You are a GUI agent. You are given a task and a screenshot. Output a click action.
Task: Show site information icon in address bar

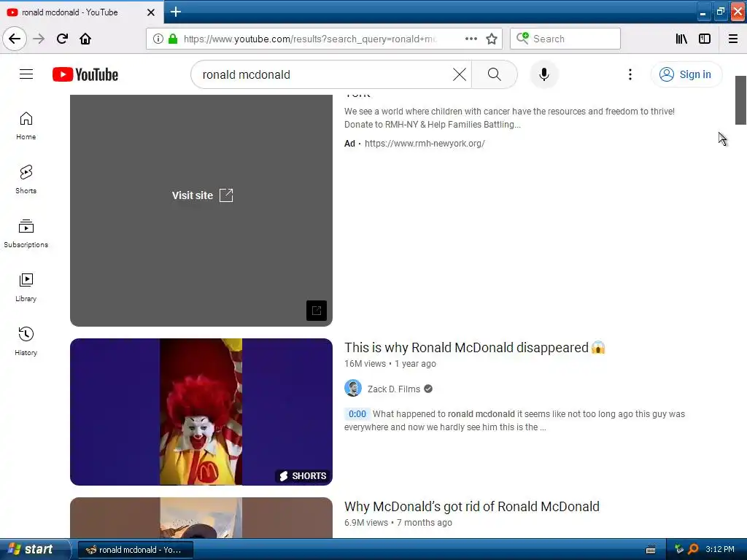[x=158, y=39]
